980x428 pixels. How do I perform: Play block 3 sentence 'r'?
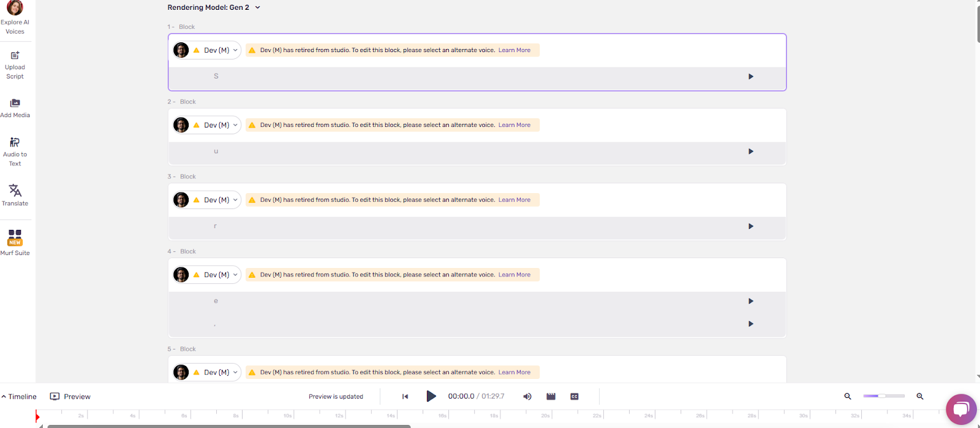751,226
